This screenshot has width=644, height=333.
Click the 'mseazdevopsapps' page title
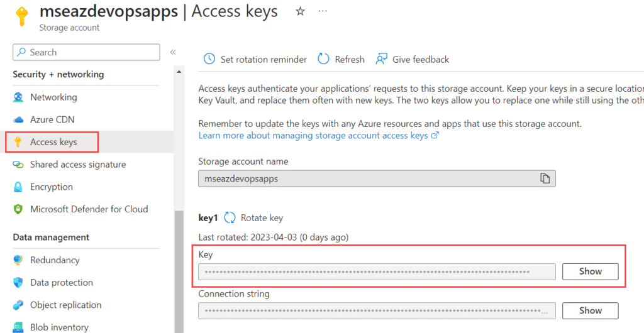point(109,11)
